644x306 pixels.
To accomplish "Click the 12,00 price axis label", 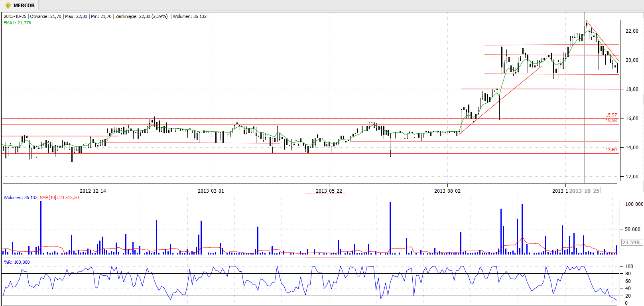I will pyautogui.click(x=632, y=176).
